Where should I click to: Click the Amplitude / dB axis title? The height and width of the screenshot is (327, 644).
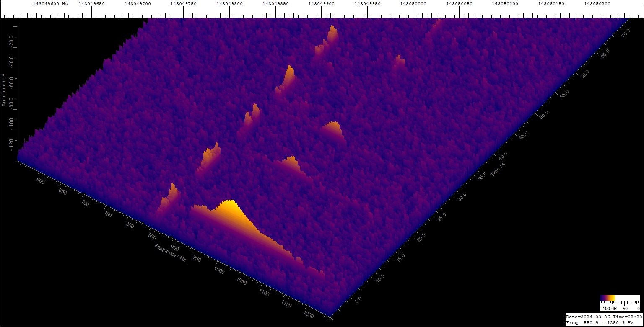[x=4, y=90]
